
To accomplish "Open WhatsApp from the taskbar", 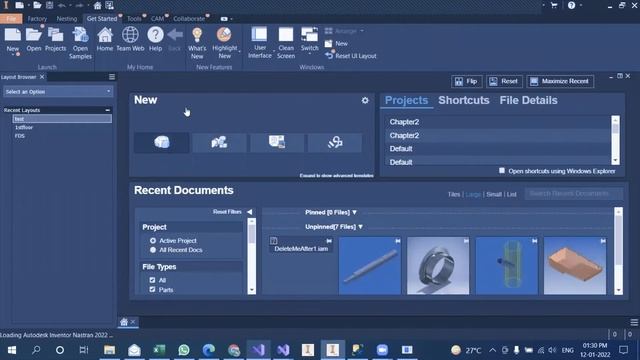I will [184, 350].
